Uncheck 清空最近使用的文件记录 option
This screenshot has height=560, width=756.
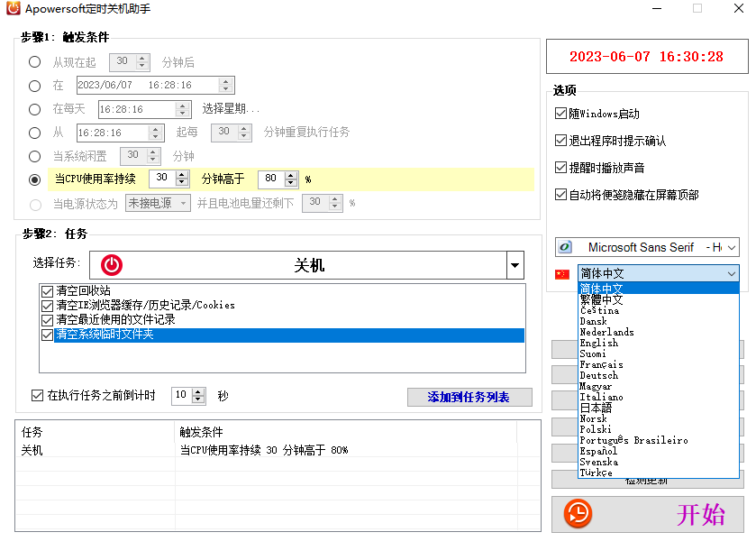(47, 320)
